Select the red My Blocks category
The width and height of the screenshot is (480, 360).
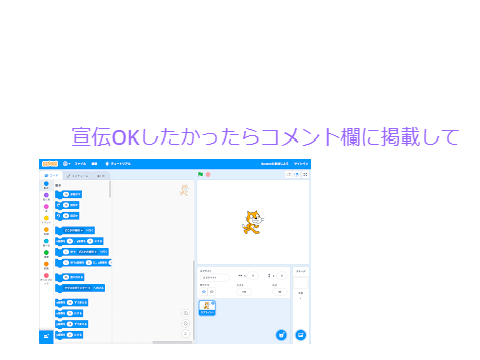point(46,278)
